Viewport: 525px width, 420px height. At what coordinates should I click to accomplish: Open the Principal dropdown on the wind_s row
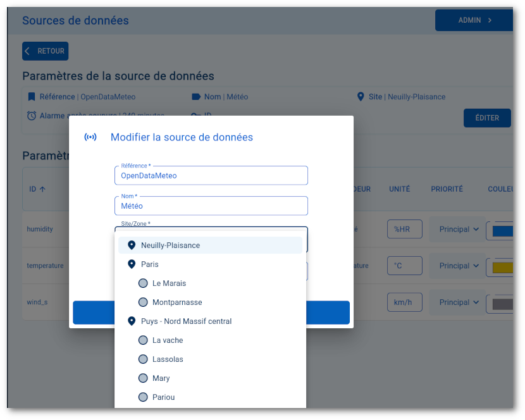click(457, 302)
